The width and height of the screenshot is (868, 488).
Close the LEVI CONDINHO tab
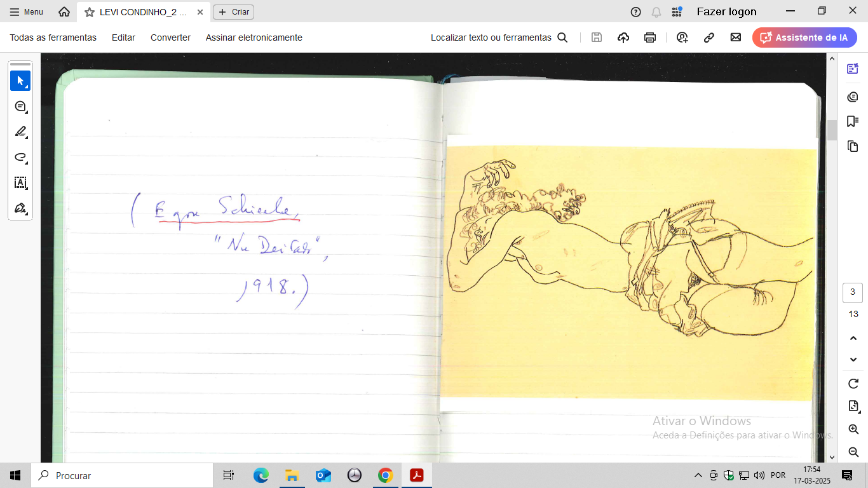[x=200, y=12]
